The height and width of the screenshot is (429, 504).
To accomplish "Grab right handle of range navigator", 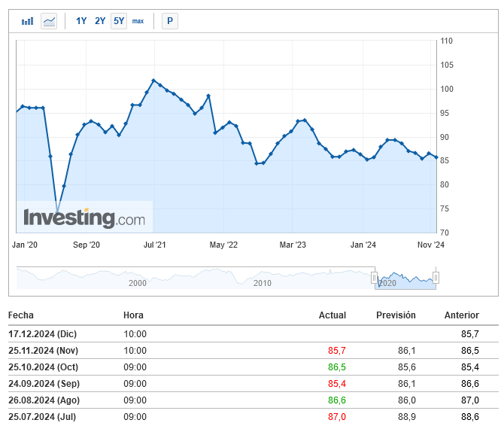I will tap(436, 278).
